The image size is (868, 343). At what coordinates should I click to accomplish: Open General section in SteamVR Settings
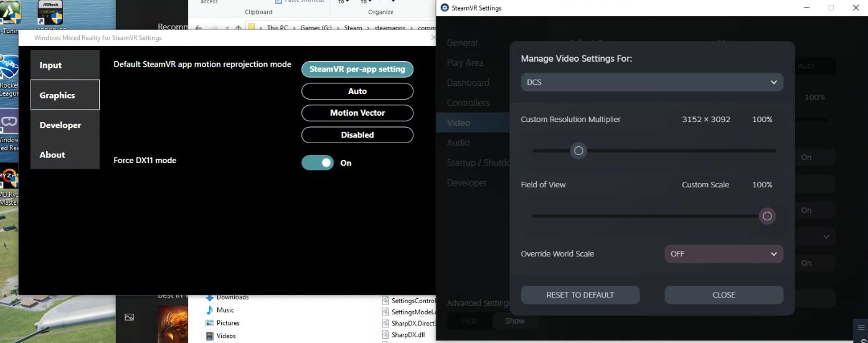click(x=462, y=43)
